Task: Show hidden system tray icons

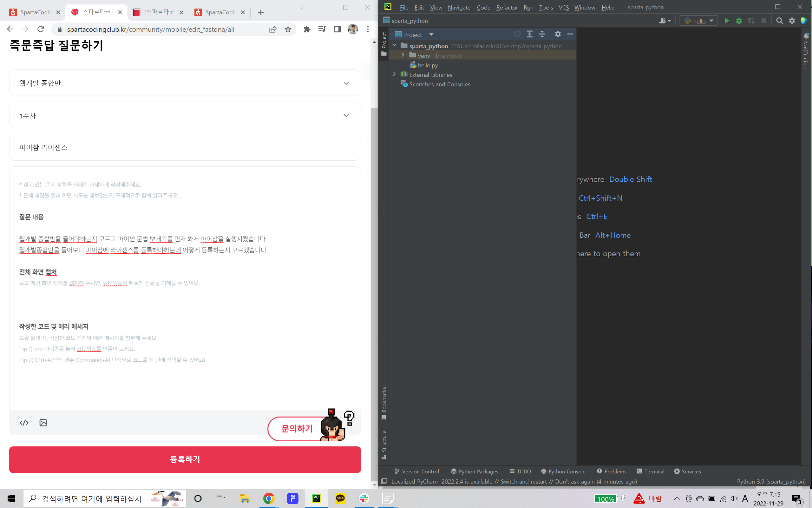Action: pos(677,498)
